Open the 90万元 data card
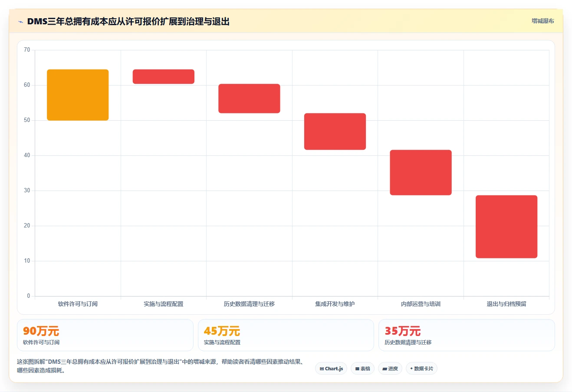The width and height of the screenshot is (572, 392). point(105,335)
